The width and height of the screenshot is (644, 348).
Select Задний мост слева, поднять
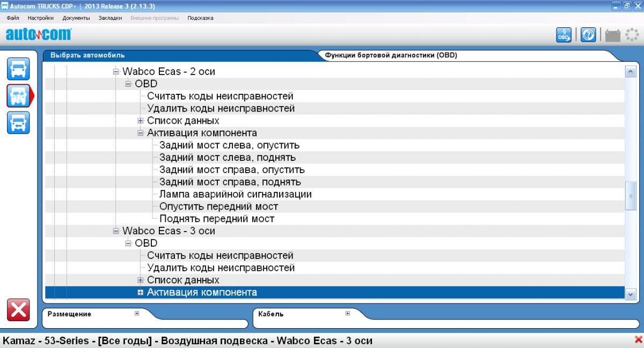tap(228, 158)
